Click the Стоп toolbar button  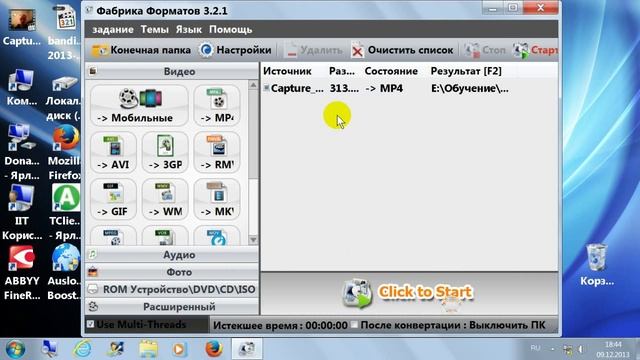485,50
